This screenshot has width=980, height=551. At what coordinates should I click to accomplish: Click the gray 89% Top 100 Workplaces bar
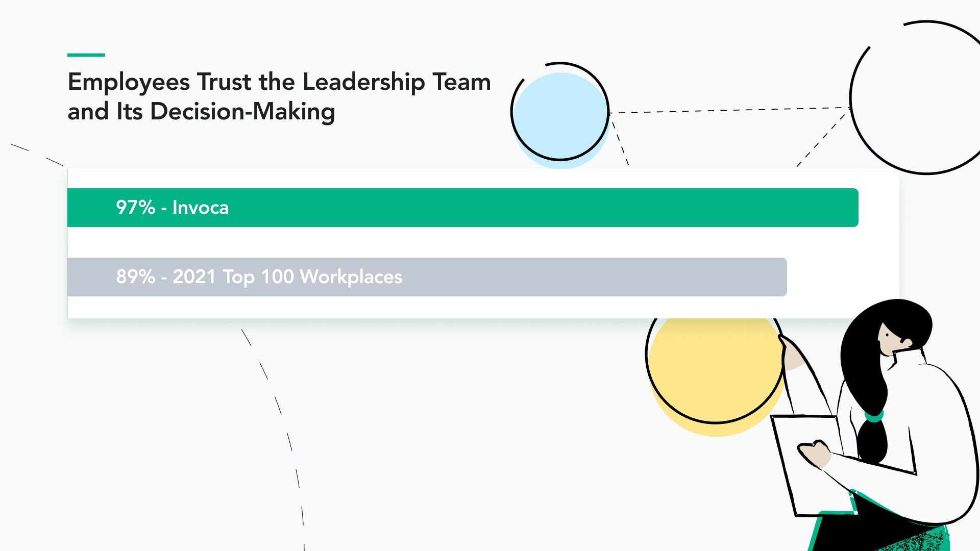point(427,277)
